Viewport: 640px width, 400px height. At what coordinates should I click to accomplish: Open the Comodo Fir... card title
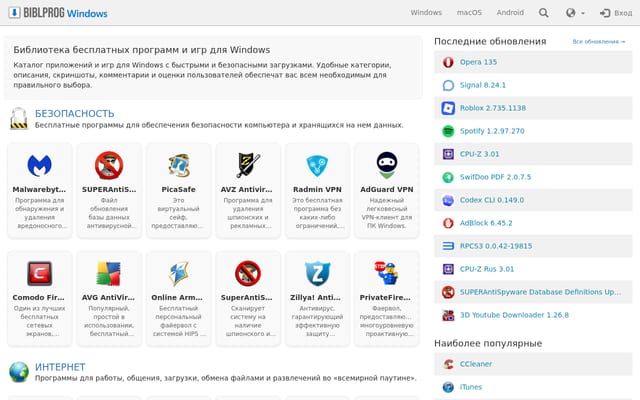(x=38, y=298)
